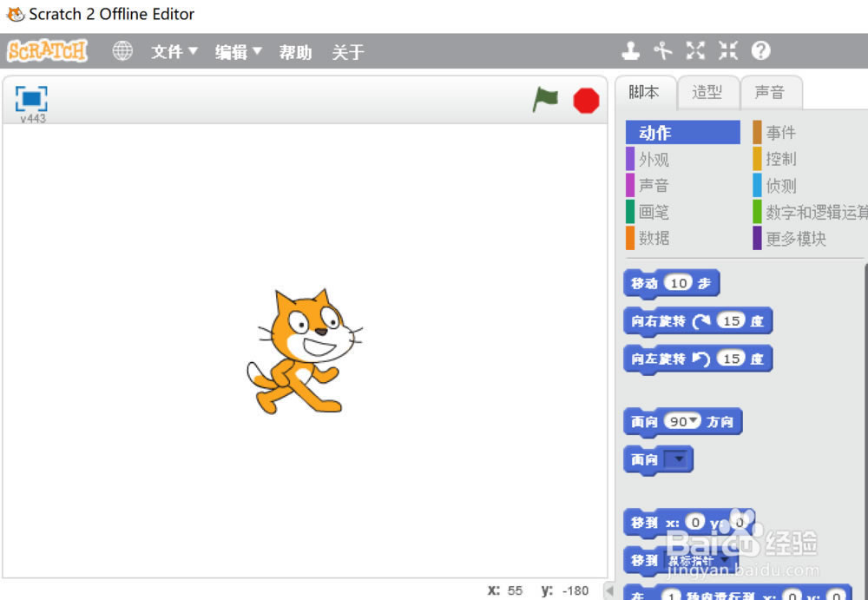The width and height of the screenshot is (868, 600).
Task: Open the 关于 menu item
Action: [348, 52]
